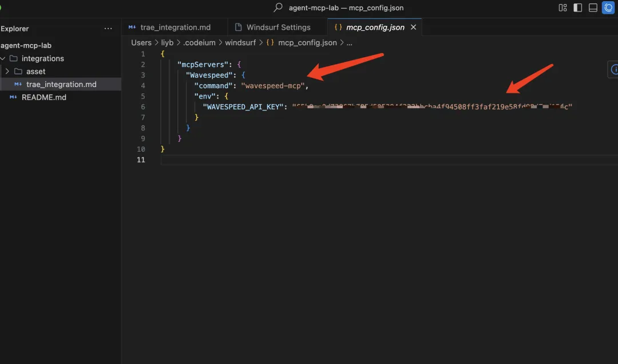
Task: Open Explorer more actions ellipsis
Action: click(x=108, y=29)
